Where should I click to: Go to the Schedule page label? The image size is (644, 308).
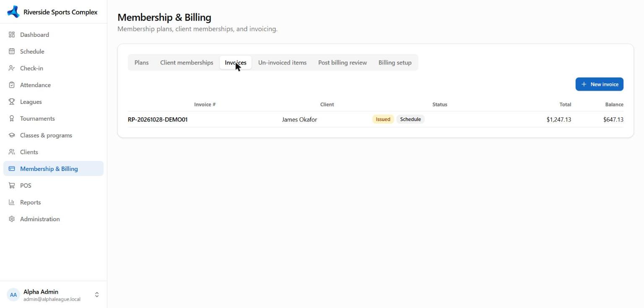[x=32, y=52]
